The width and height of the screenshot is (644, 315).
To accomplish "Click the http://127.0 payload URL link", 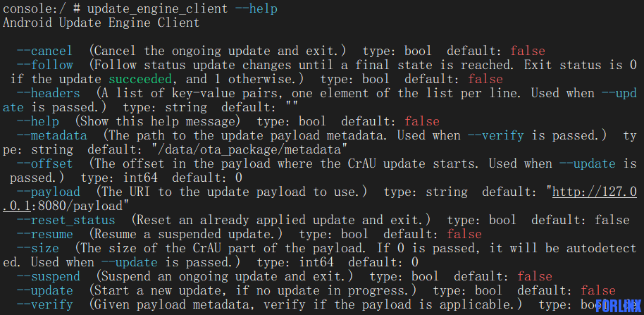I will point(595,192).
